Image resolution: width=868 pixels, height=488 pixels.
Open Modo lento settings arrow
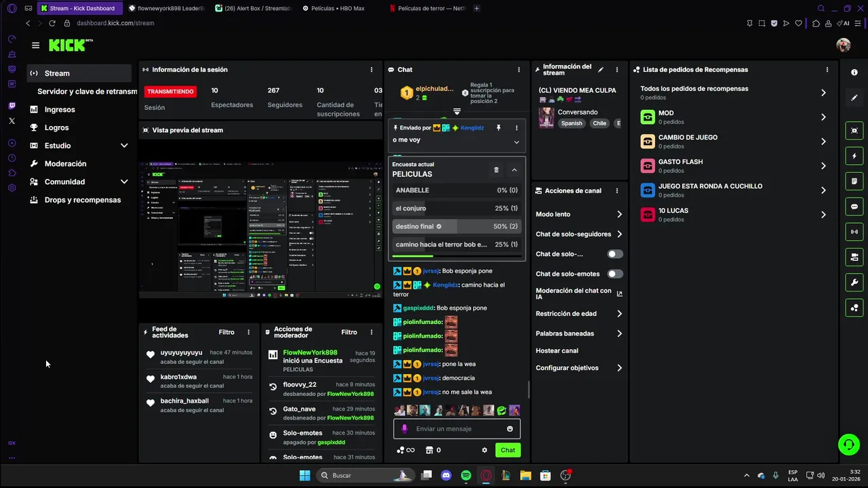[619, 214]
